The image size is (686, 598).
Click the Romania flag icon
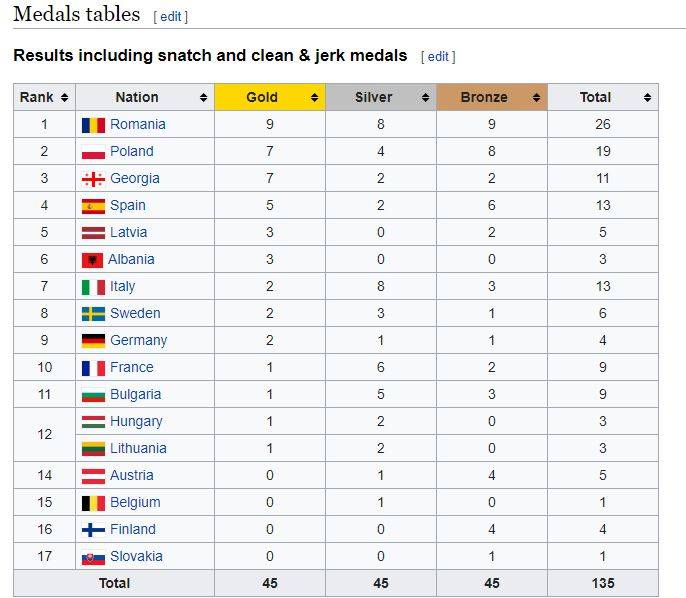(x=93, y=125)
